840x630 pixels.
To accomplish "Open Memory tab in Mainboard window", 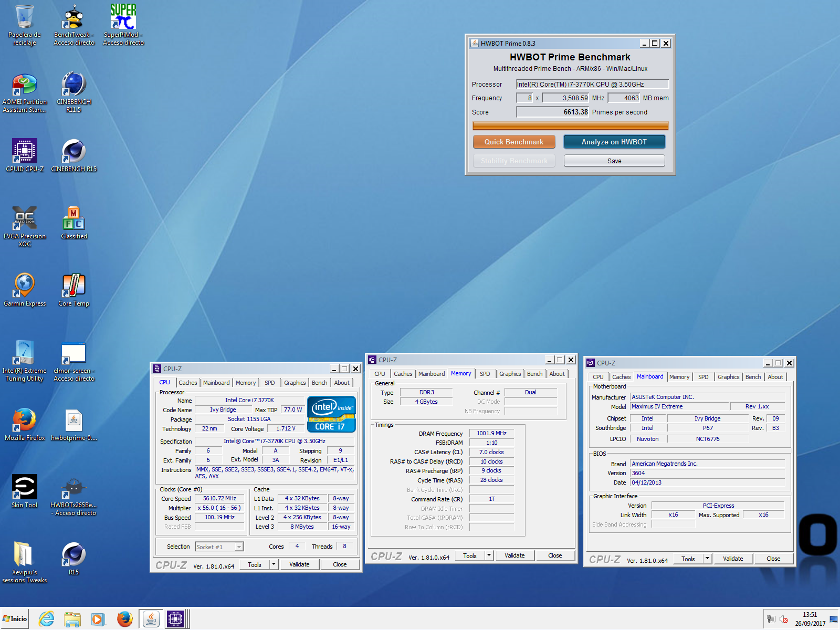I will tap(679, 377).
